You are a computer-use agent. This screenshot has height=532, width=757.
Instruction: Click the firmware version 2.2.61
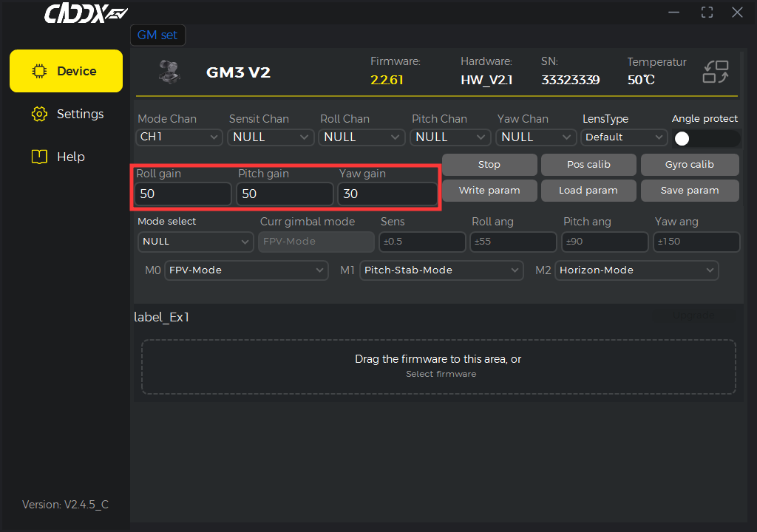[387, 80]
